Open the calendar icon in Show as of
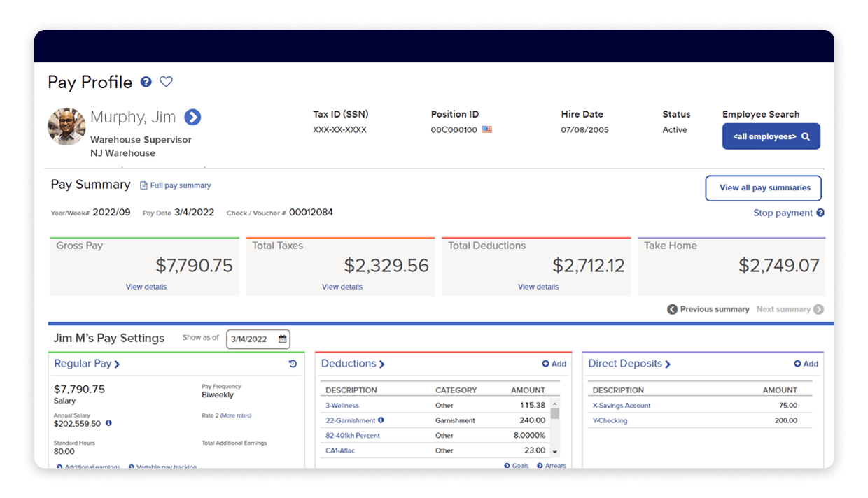This screenshot has width=868, height=498. click(283, 339)
